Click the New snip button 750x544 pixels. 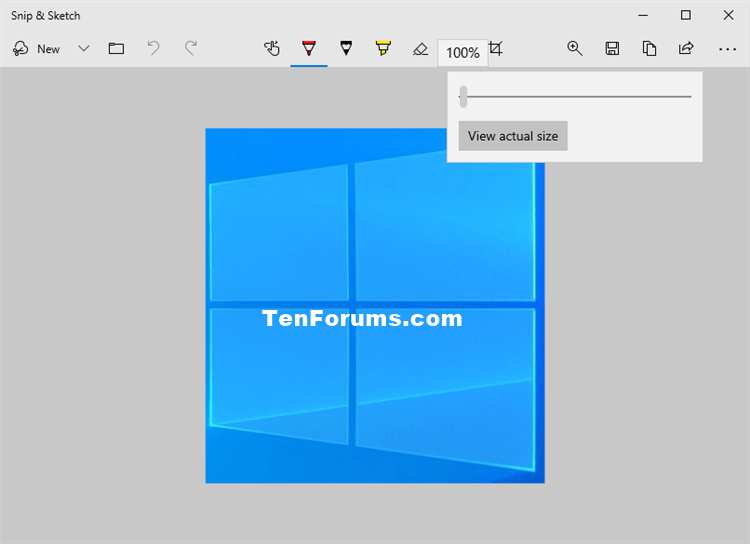[x=36, y=49]
